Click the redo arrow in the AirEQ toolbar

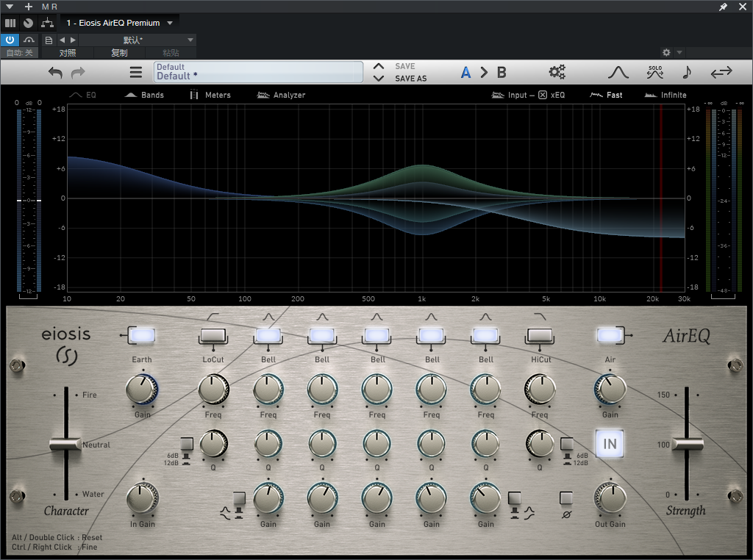click(x=78, y=73)
